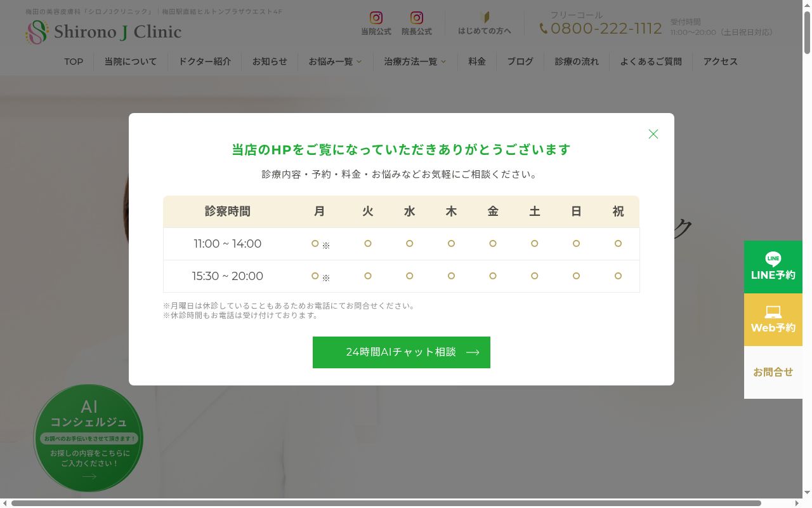
Task: Click the note about 月曜日は休診
Action: point(290,305)
